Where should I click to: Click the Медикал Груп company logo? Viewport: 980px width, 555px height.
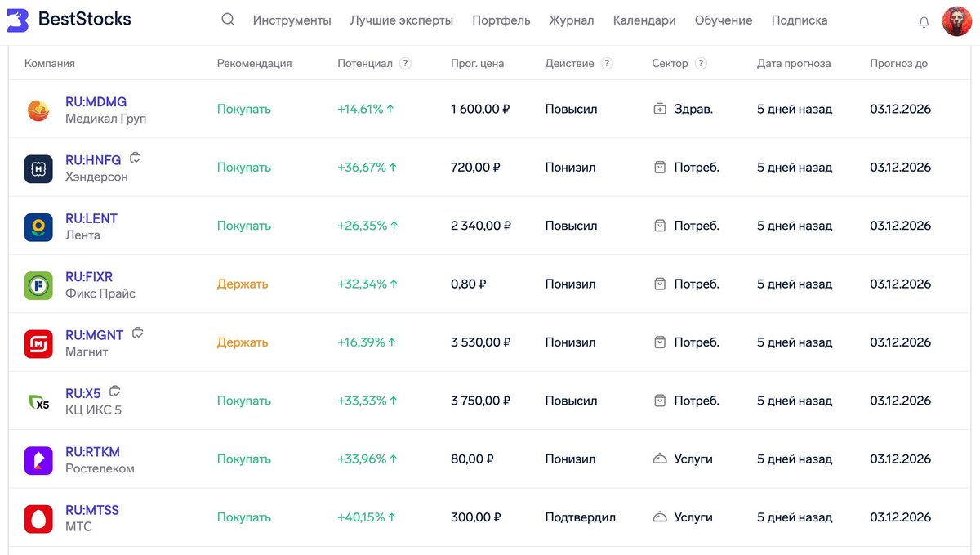38,110
